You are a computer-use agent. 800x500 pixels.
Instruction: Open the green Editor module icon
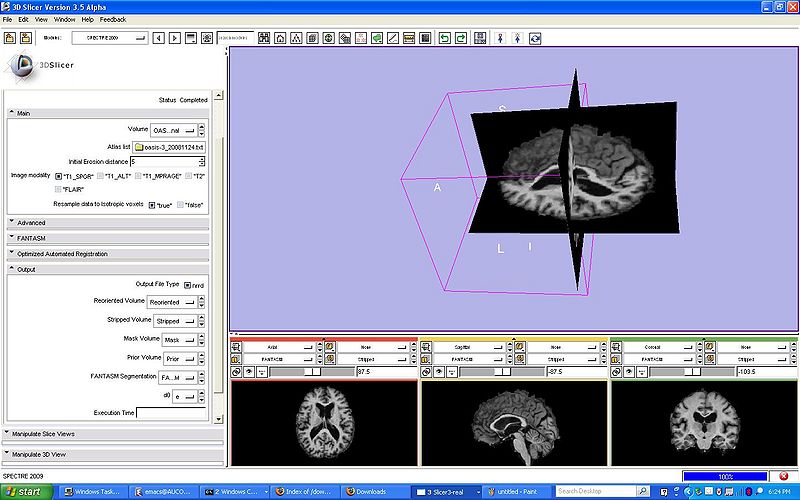pos(377,38)
